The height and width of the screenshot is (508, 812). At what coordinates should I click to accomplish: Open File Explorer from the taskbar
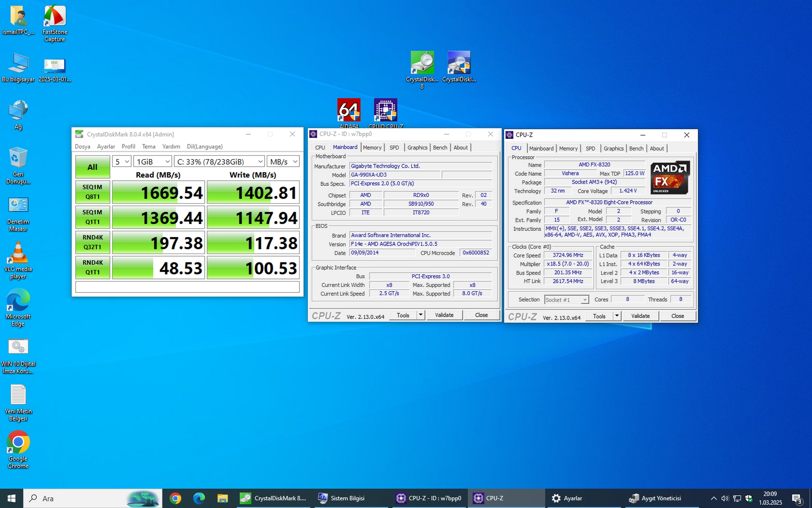pyautogui.click(x=222, y=498)
